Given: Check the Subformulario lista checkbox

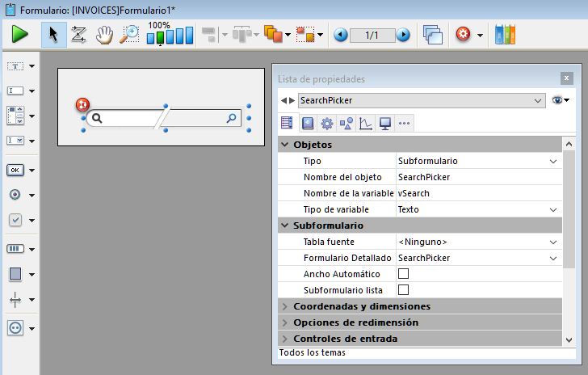Looking at the screenshot, I should (x=404, y=289).
